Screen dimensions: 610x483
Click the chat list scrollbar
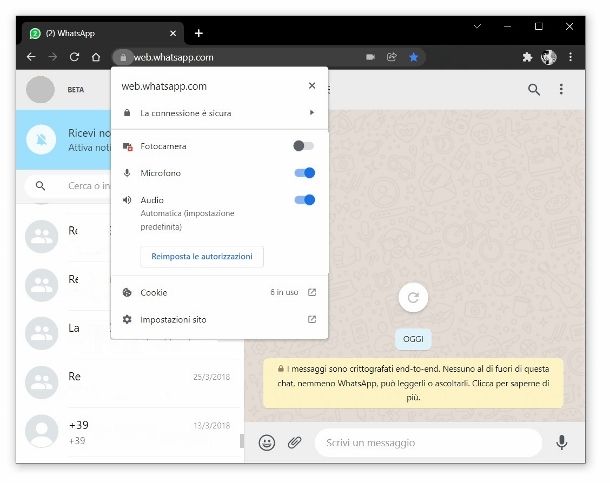(242, 441)
